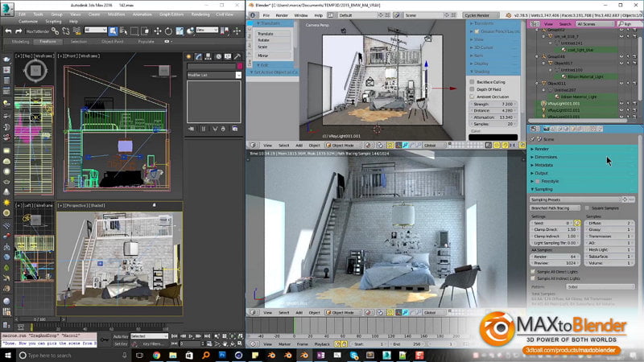The height and width of the screenshot is (362, 644).
Task: Click the Unlink Selection icon in 3ds Max
Action: [66, 31]
